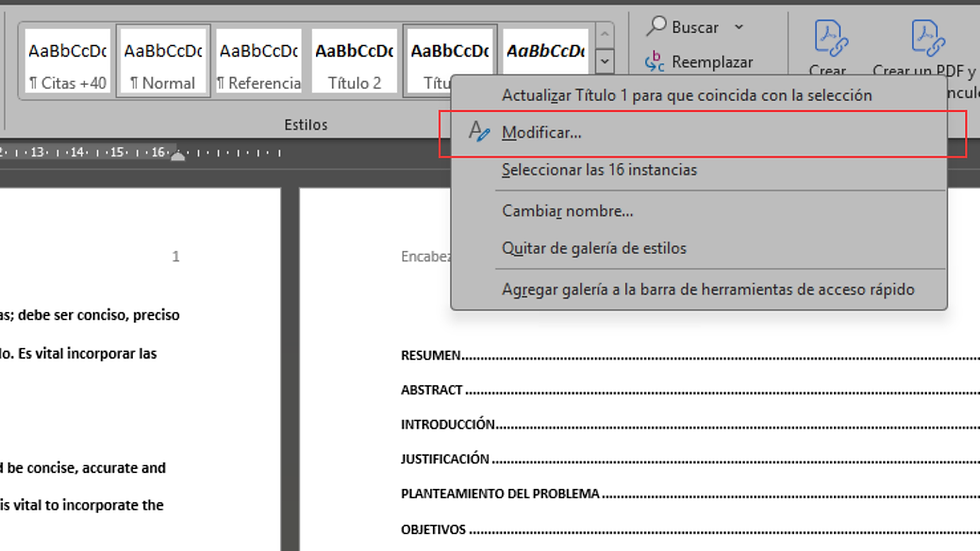This screenshot has width=980, height=551.
Task: Click the Crear un PDF y compartir icon
Action: [x=927, y=39]
